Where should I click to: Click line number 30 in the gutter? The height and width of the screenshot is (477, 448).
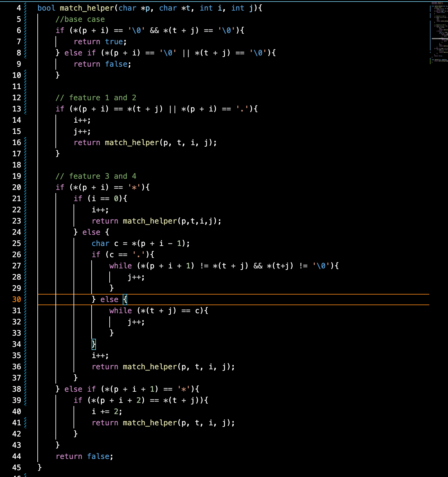[17, 300]
